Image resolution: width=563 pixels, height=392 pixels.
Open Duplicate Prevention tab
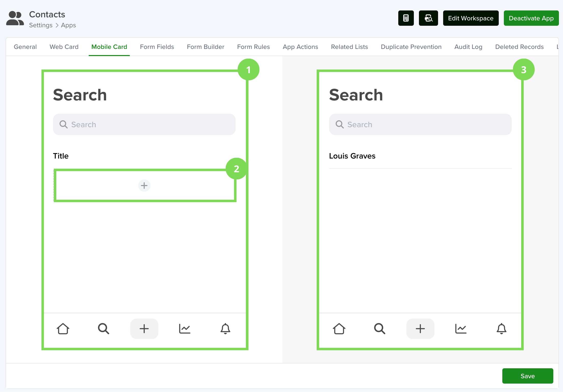pos(411,47)
